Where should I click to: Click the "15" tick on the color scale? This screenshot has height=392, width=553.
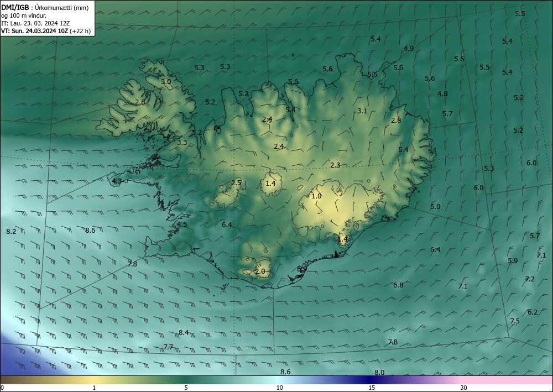[372, 388]
